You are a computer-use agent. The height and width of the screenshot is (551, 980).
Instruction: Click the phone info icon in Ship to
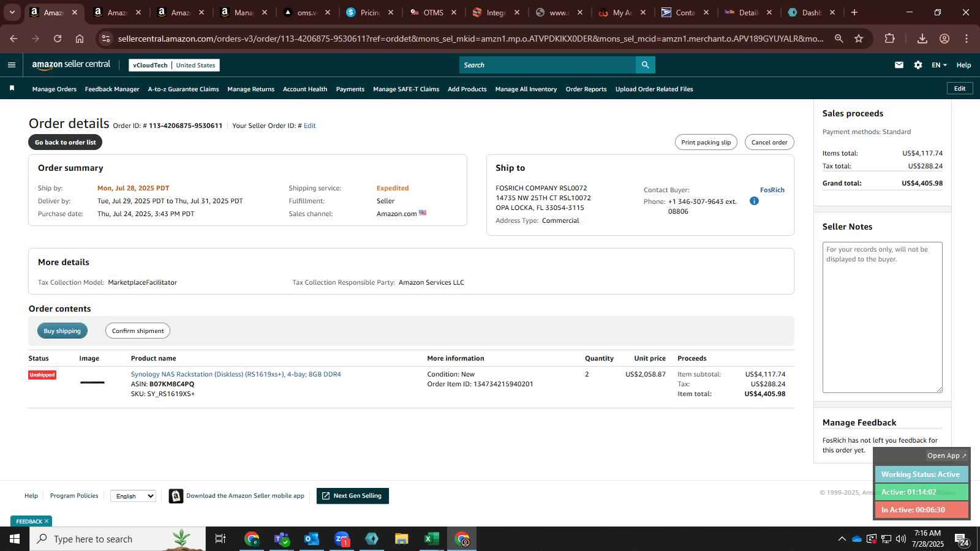(754, 201)
